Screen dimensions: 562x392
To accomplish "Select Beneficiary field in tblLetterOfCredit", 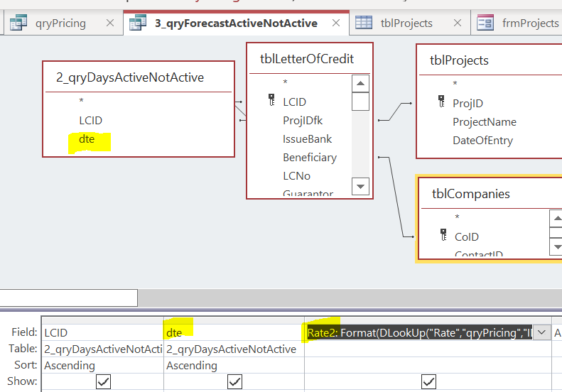I will point(310,158).
